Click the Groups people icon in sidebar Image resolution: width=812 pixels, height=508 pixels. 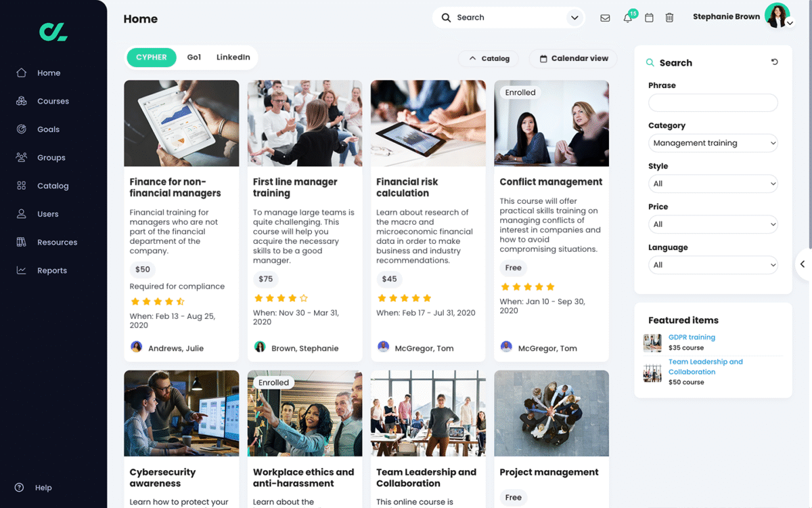pyautogui.click(x=22, y=157)
